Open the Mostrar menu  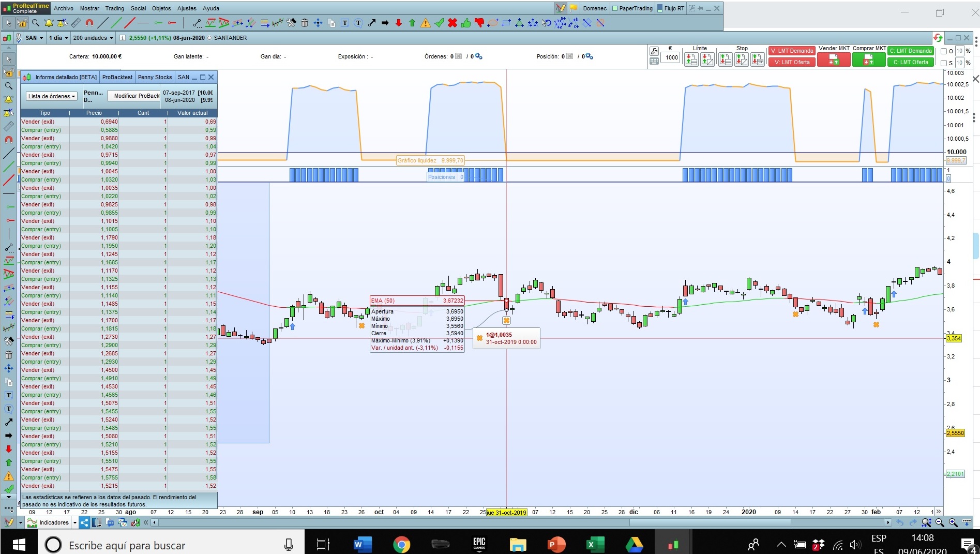point(89,8)
